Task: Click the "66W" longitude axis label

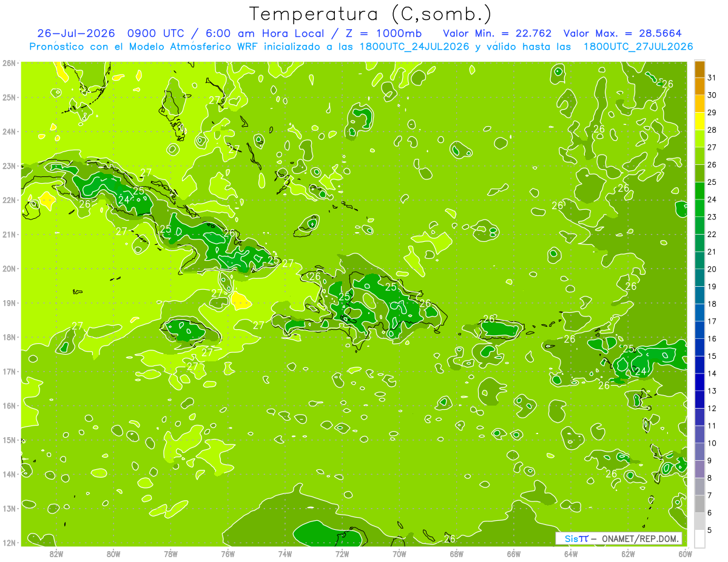Action: 514,554
